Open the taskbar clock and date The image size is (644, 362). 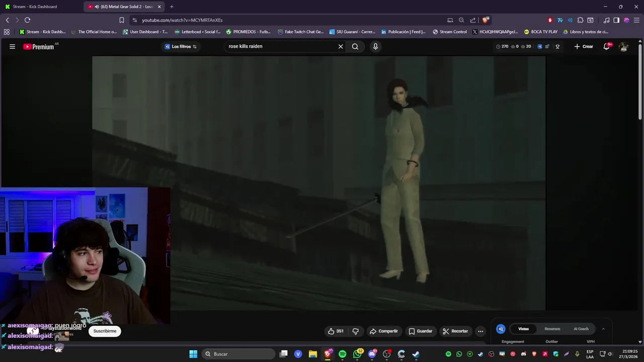click(x=631, y=354)
